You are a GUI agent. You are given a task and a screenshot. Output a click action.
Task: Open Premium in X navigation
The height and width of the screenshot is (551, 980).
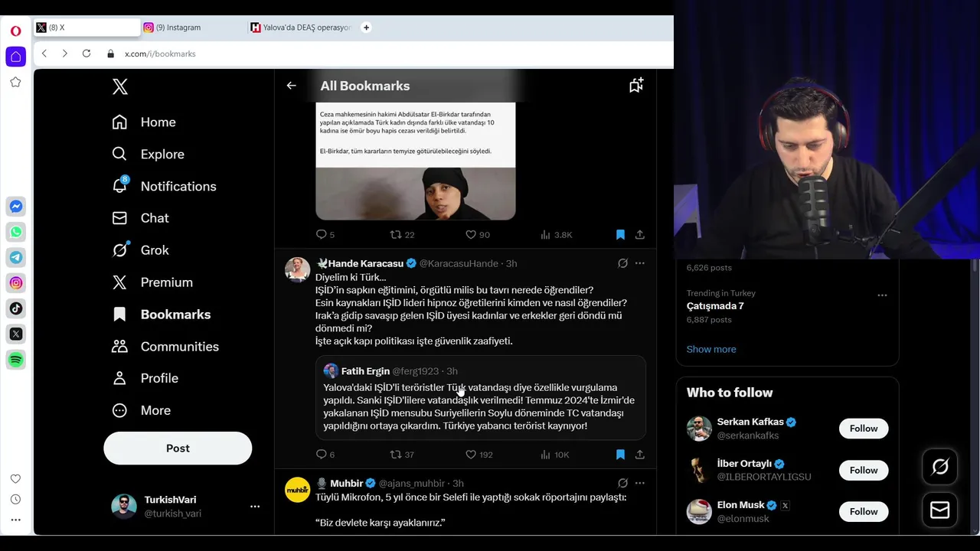[x=152, y=282]
